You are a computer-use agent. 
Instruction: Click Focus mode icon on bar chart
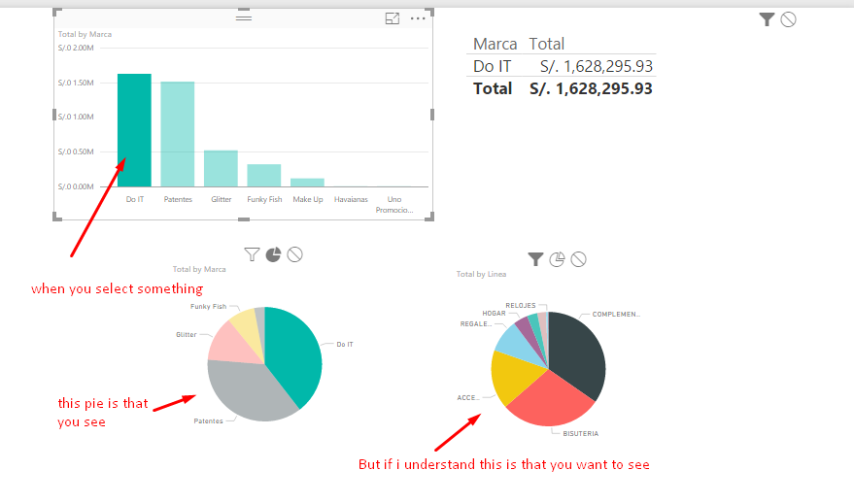(393, 18)
